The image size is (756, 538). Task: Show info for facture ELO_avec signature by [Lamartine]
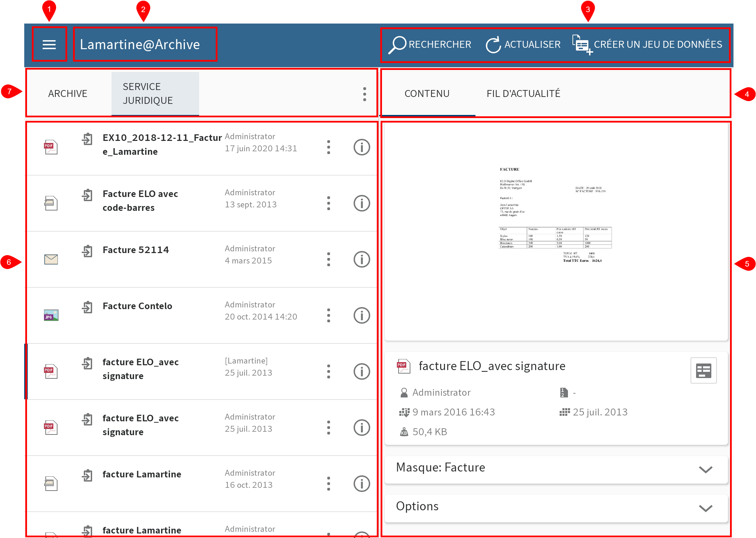point(362,371)
